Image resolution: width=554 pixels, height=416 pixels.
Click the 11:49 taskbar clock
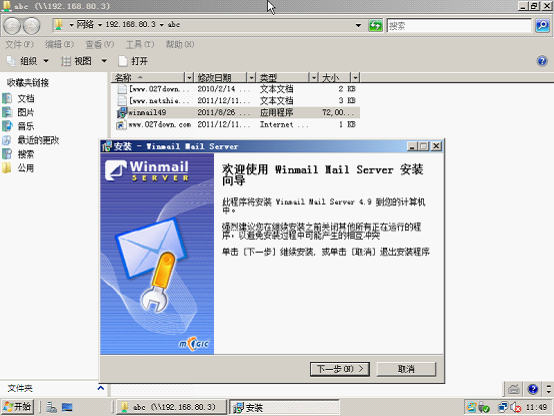pyautogui.click(x=536, y=408)
